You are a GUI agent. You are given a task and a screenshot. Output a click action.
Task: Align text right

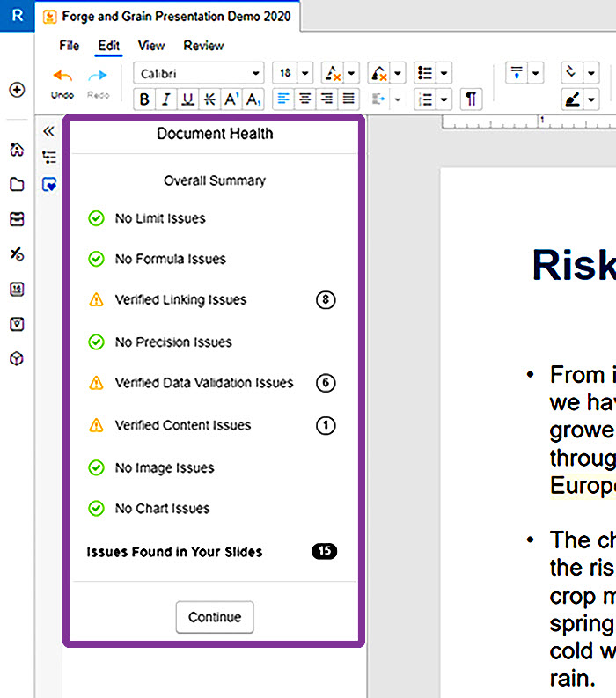326,99
